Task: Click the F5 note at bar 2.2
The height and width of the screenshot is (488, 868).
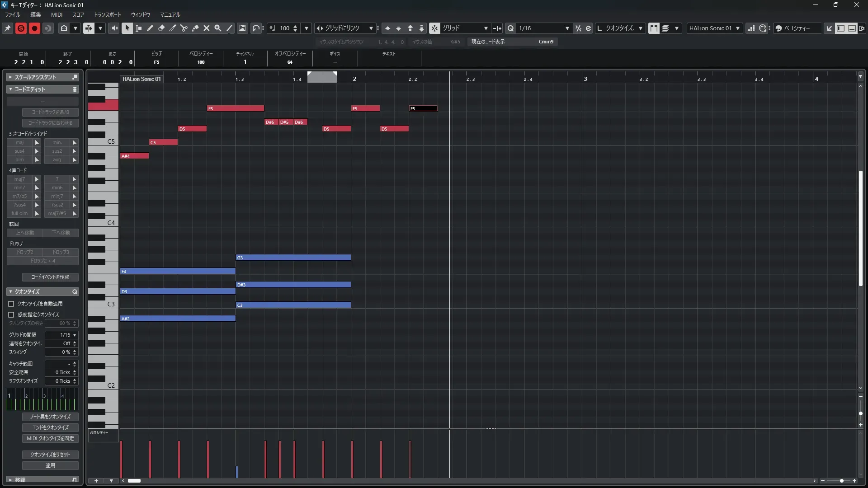Action: (x=423, y=108)
